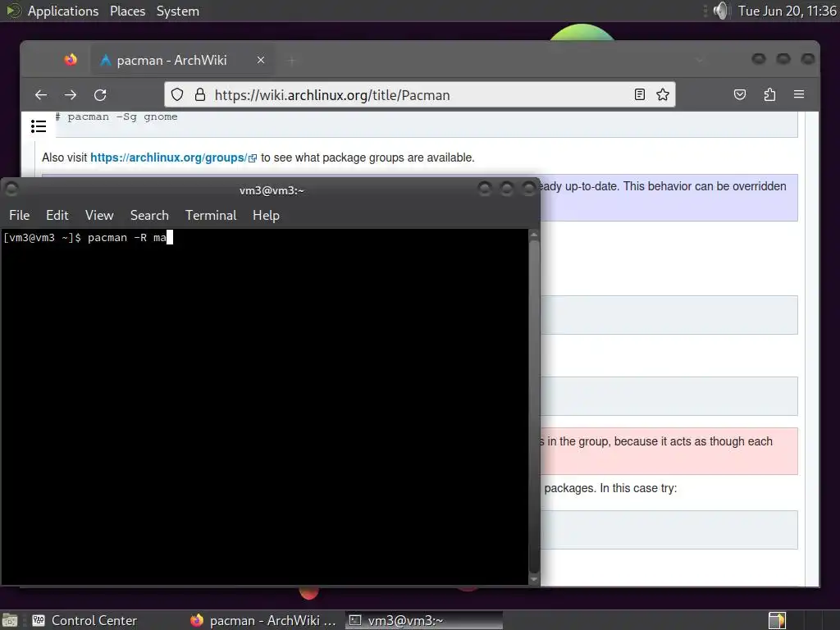Open Firefox extensions menu

769,95
